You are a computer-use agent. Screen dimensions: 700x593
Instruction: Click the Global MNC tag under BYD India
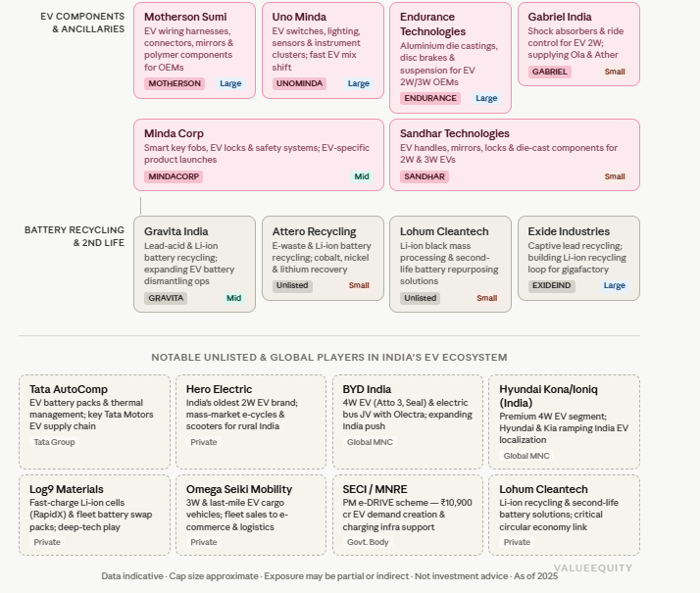click(370, 442)
